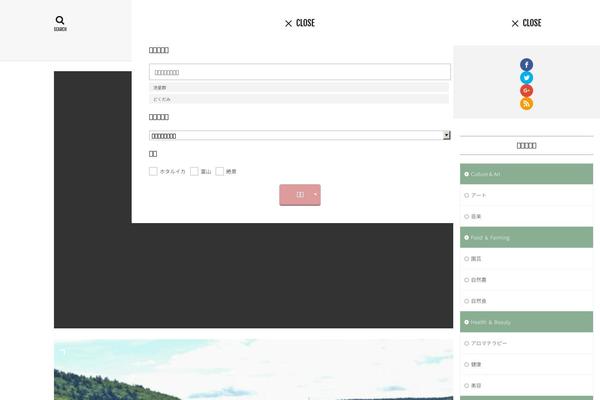Pick the どくだみ keyword suggestion
600x400 pixels.
pyautogui.click(x=299, y=99)
